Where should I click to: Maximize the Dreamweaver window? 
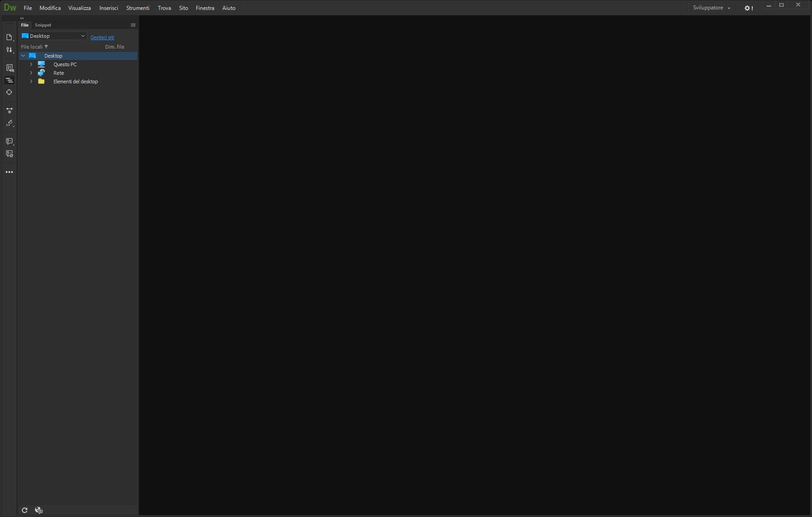782,5
